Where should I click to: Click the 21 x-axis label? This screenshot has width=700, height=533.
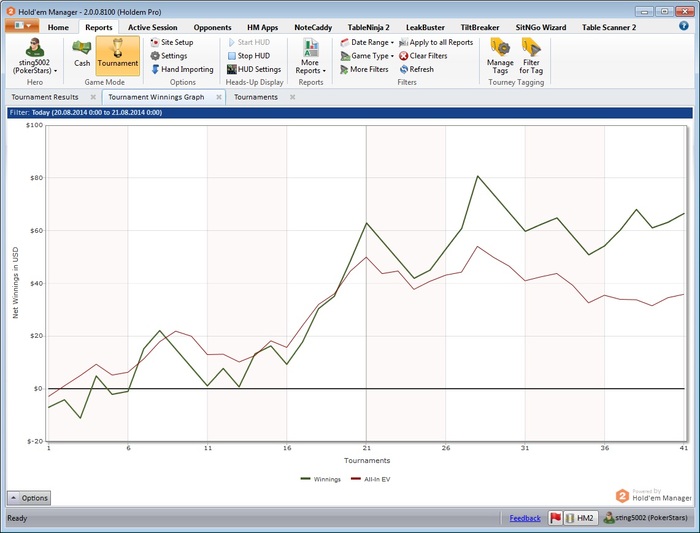tap(366, 448)
